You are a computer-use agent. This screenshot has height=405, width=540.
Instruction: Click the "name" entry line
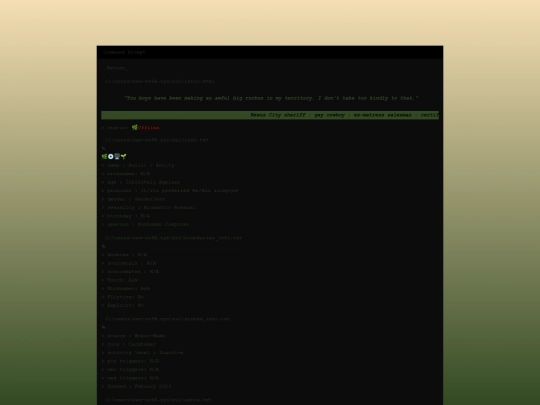[138, 165]
